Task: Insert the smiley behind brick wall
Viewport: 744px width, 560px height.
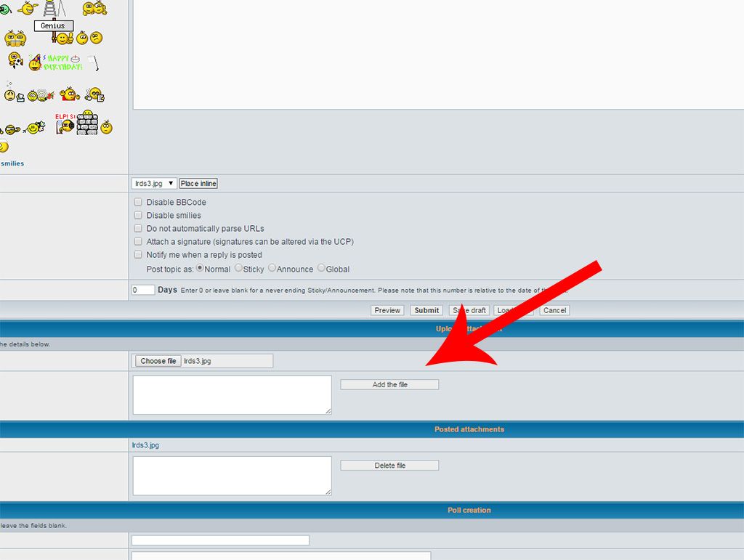Action: tap(88, 122)
